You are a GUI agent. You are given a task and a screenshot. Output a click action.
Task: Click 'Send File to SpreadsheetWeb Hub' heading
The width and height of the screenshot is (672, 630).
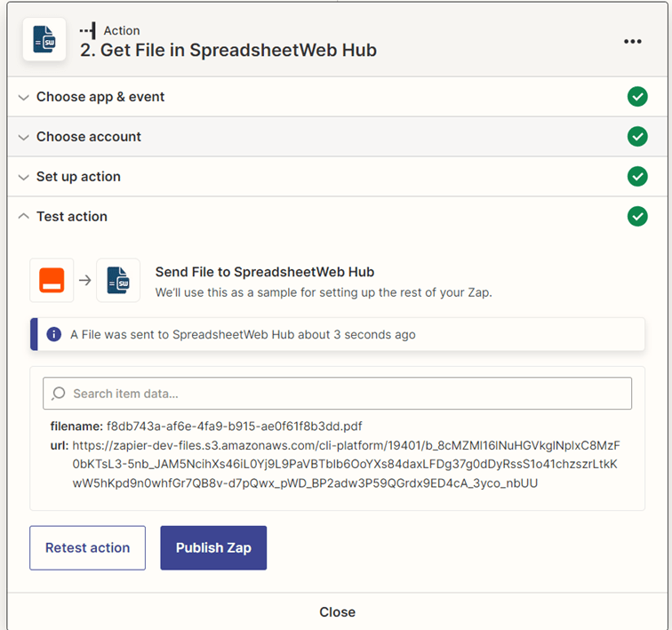point(265,272)
